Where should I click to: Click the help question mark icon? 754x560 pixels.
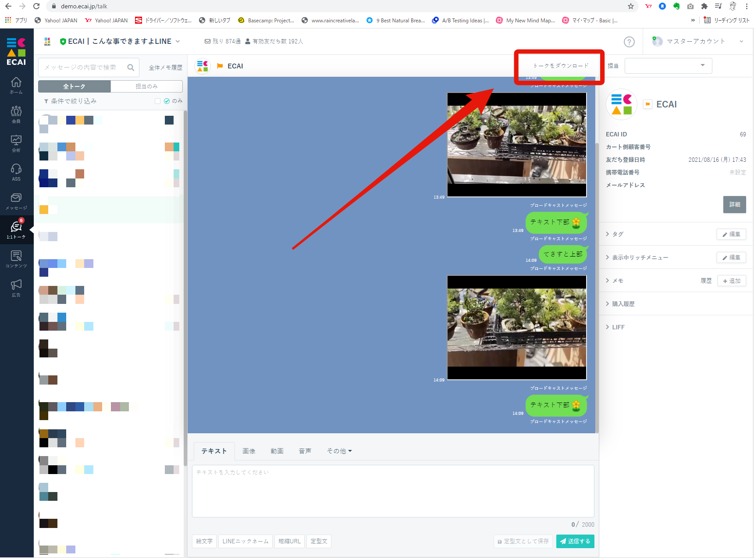(x=629, y=42)
